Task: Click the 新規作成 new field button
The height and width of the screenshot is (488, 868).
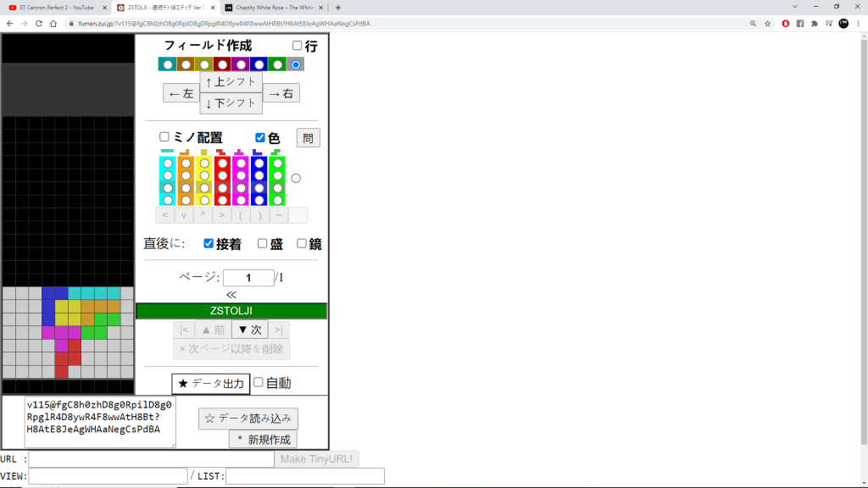Action: click(x=263, y=439)
